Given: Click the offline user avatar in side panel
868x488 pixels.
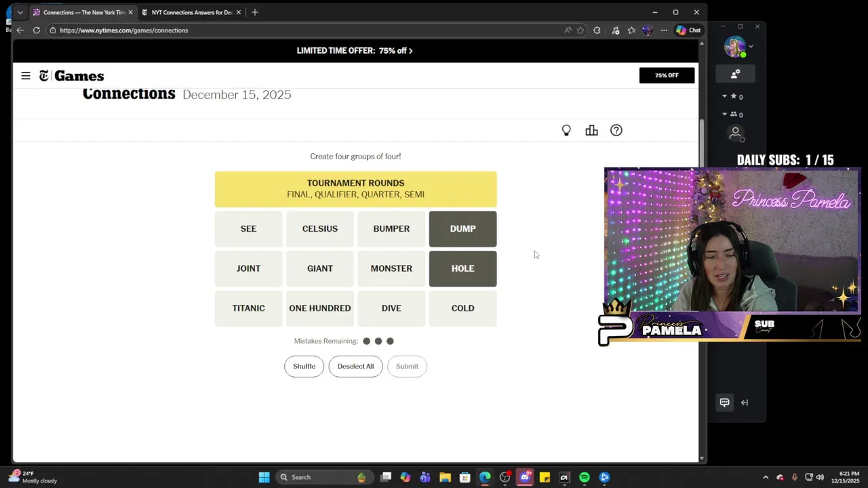Looking at the screenshot, I should [x=735, y=134].
